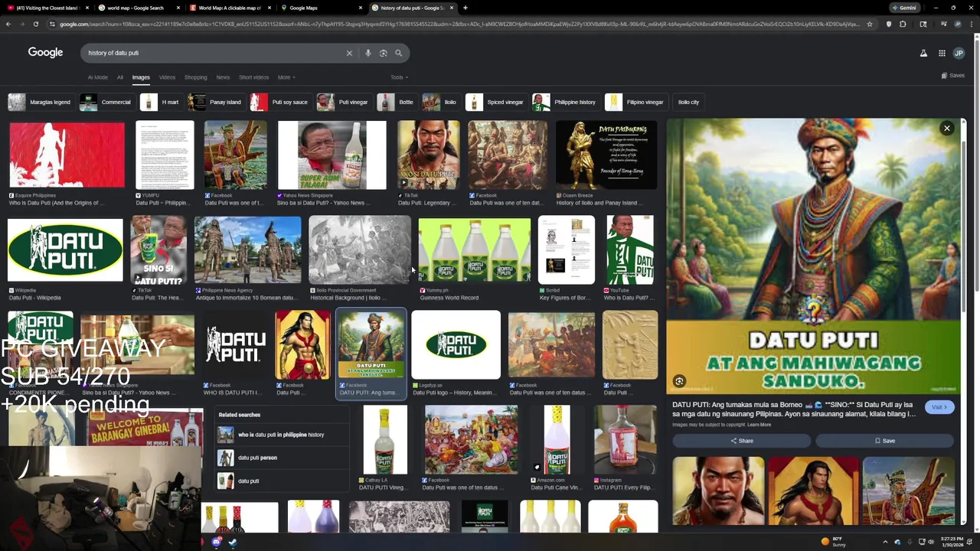
Task: Open Search Labs flask icon
Action: [x=923, y=53]
